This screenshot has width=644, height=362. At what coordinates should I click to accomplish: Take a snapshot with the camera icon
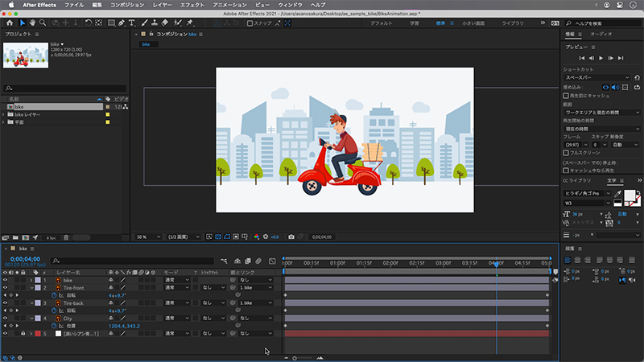[x=291, y=237]
